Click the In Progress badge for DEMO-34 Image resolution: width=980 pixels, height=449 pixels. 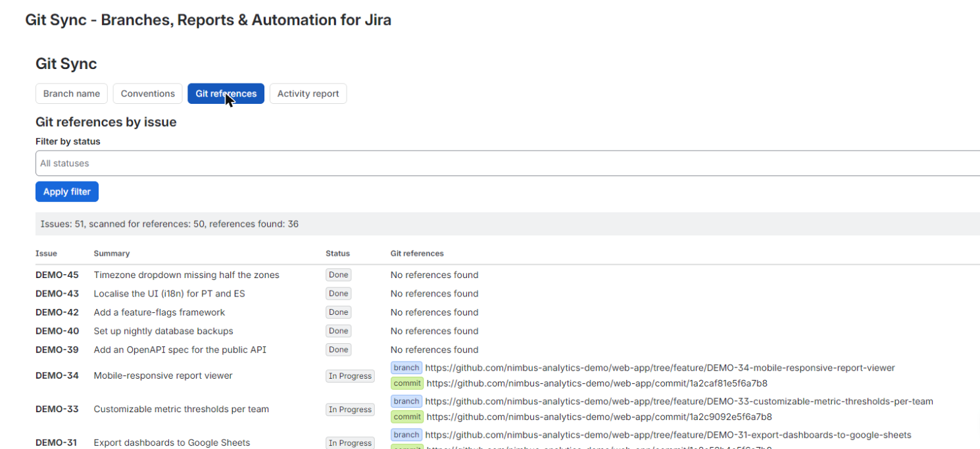[x=350, y=376]
